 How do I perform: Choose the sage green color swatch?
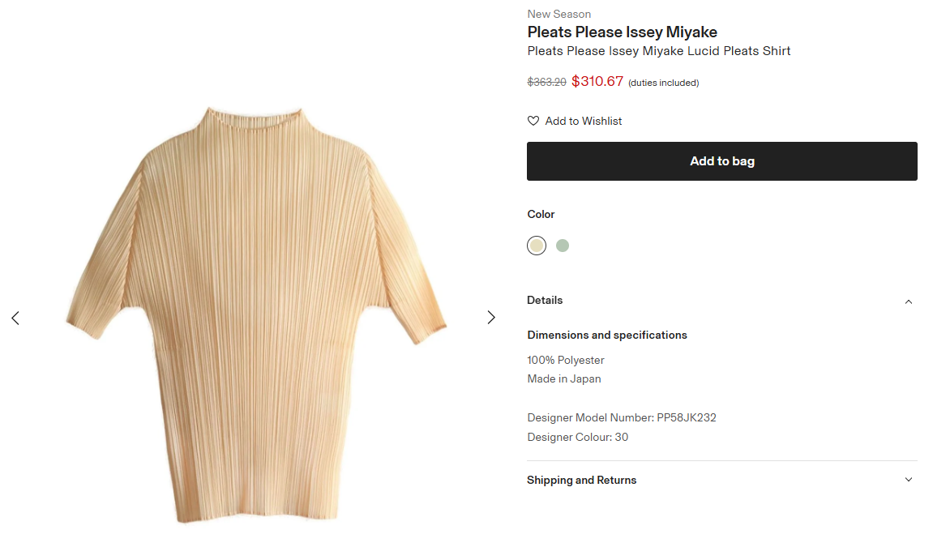click(563, 246)
